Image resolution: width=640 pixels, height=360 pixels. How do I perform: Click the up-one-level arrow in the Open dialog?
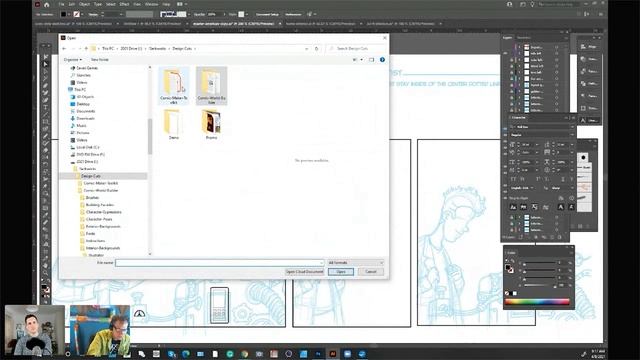(x=86, y=49)
